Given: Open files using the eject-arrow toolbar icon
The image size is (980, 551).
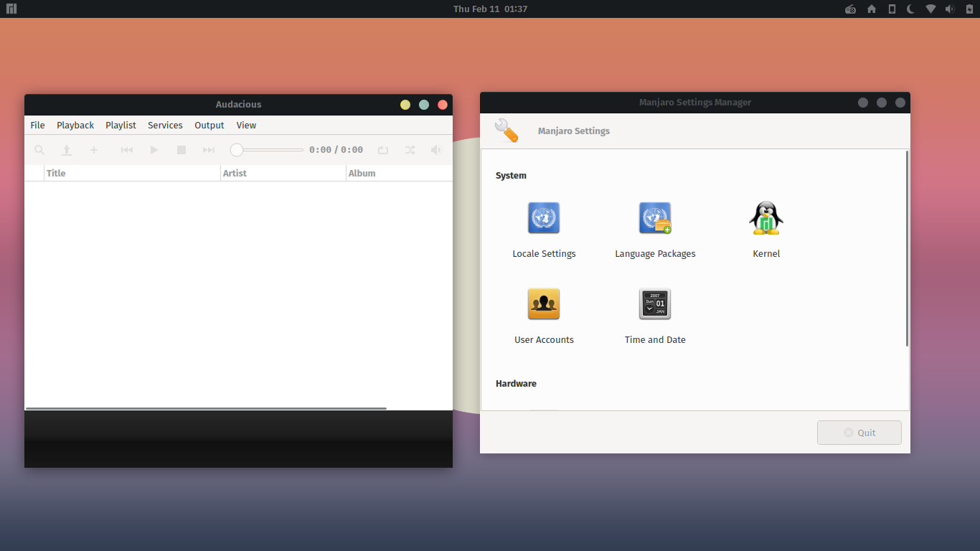Looking at the screenshot, I should click(x=66, y=150).
